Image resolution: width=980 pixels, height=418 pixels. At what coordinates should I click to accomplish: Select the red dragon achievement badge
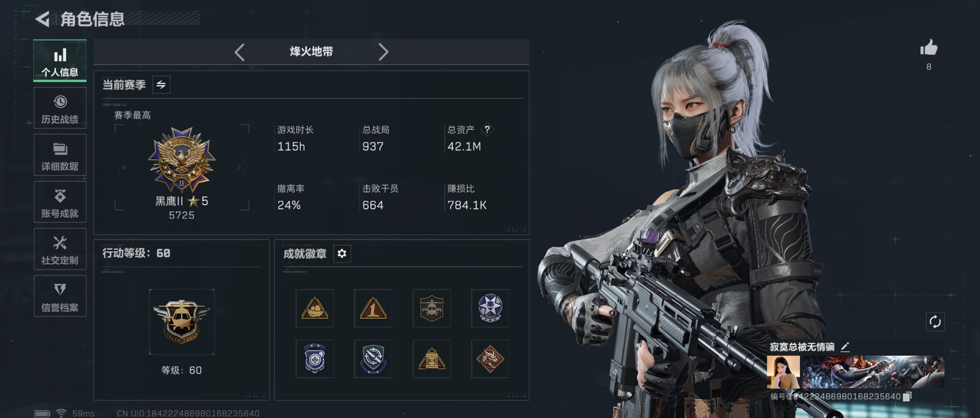tap(490, 359)
